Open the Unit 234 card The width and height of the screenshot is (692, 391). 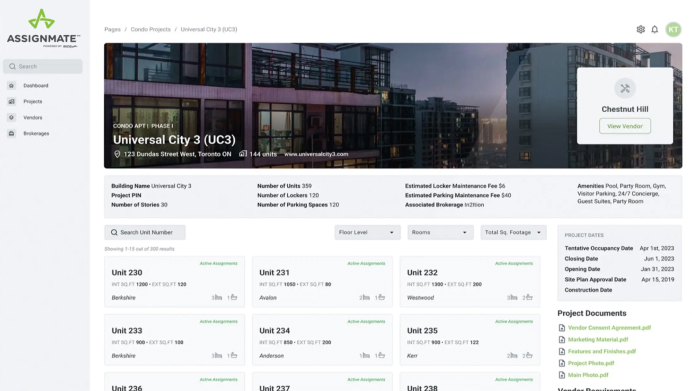(322, 340)
